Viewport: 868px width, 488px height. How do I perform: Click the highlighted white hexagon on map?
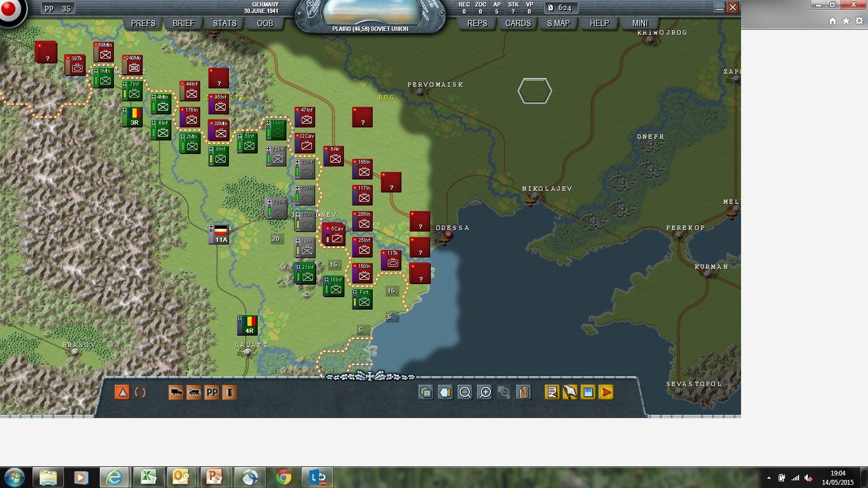pyautogui.click(x=534, y=91)
